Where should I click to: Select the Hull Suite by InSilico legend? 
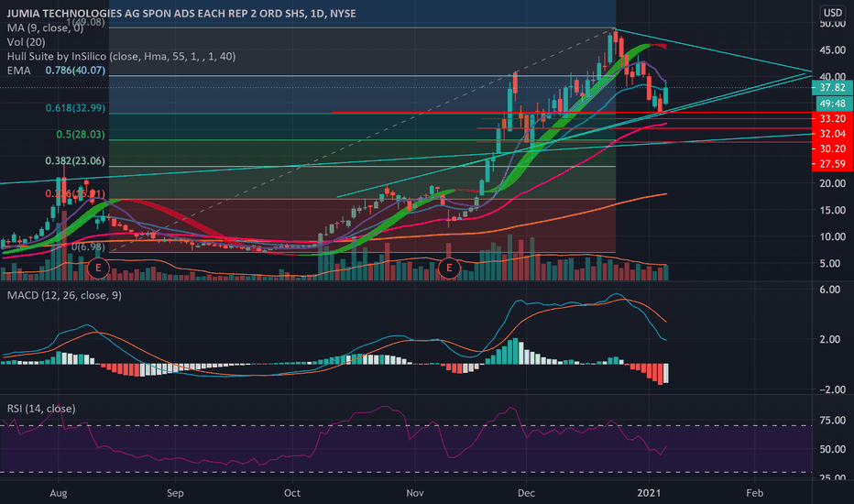tap(121, 56)
